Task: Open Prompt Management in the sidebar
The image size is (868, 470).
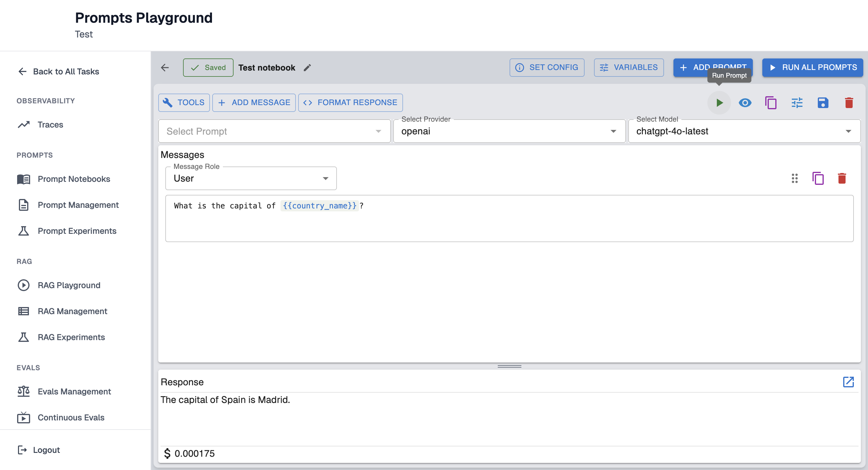Action: [x=78, y=205]
